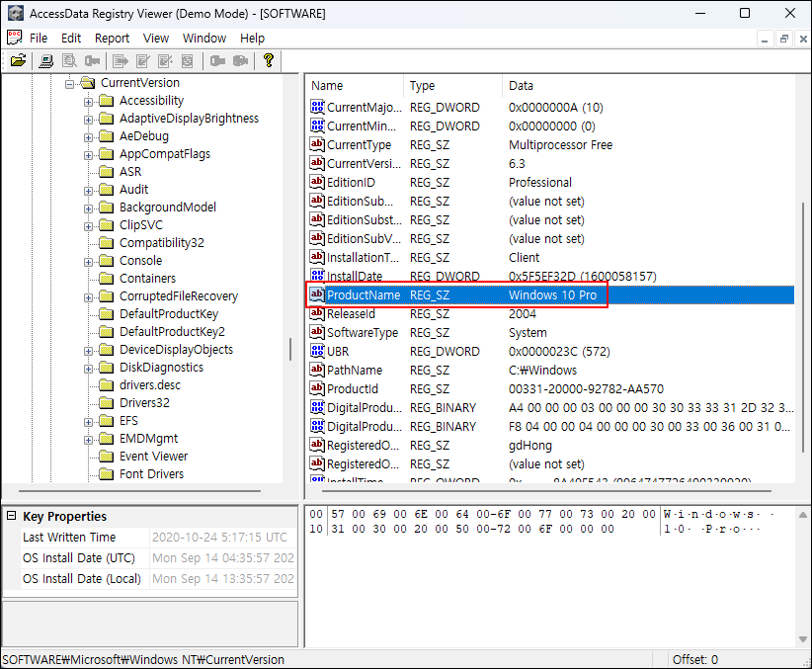Open the Report menu
The height and width of the screenshot is (669, 812).
pyautogui.click(x=112, y=39)
